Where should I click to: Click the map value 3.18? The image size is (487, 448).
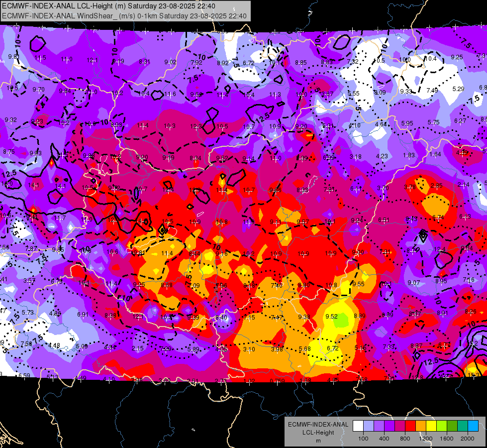(x=356, y=157)
